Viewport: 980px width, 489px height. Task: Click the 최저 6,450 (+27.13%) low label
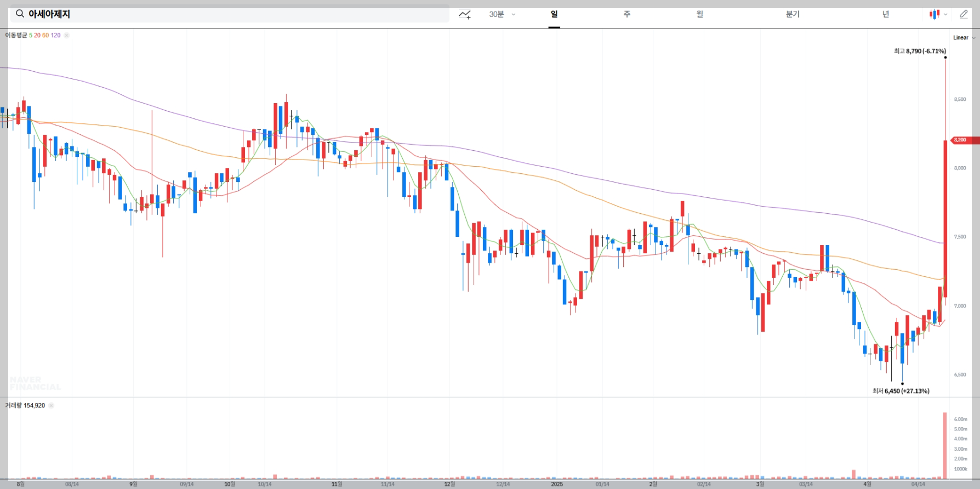pos(901,391)
